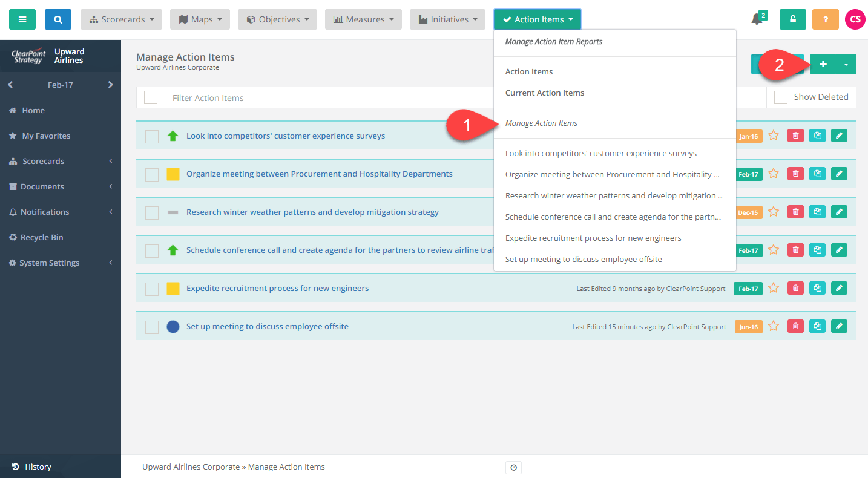
Task: Tick the Look into competitors' surveys checkbox
Action: tap(152, 136)
